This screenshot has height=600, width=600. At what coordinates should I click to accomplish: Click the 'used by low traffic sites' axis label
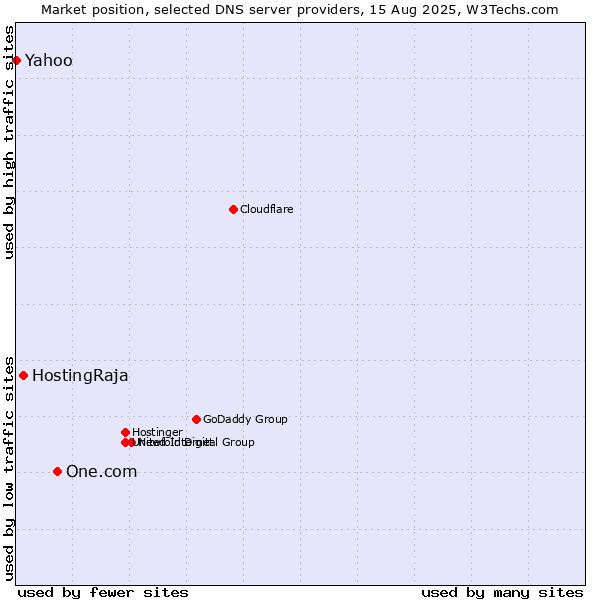click(8, 469)
